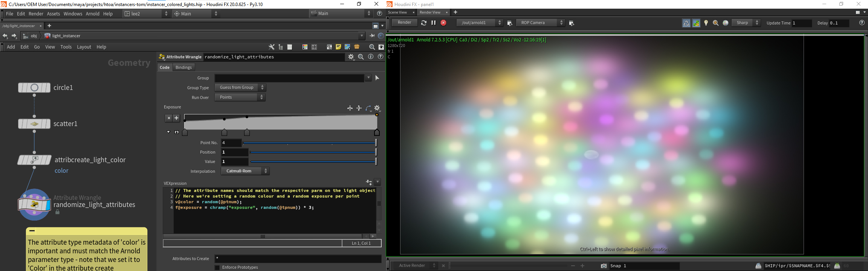The width and height of the screenshot is (868, 271).
Task: Click the pin pane icon beside the path bar
Action: coord(372,36)
